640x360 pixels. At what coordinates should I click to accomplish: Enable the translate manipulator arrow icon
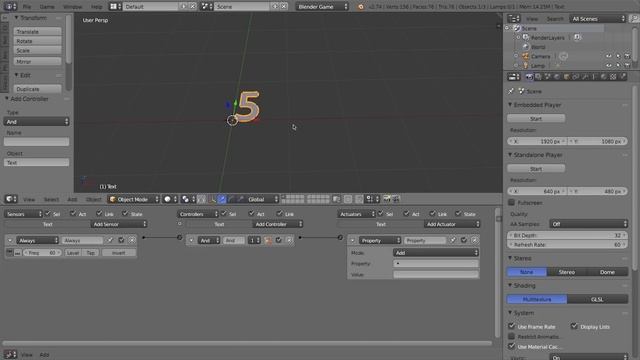[x=222, y=199]
